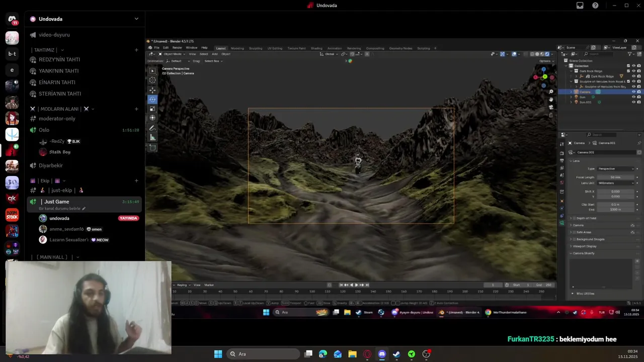Click the viewport pan hand icon
This screenshot has width=644, height=362.
(x=551, y=99)
